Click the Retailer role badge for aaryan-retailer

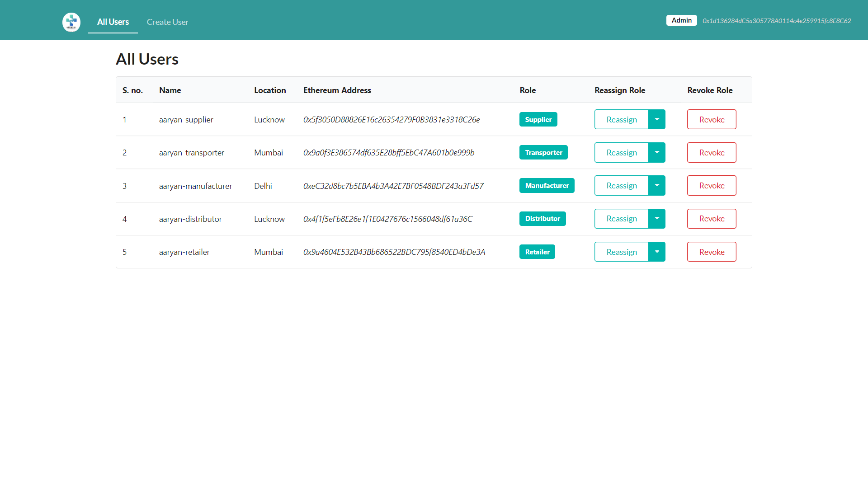[x=537, y=251]
